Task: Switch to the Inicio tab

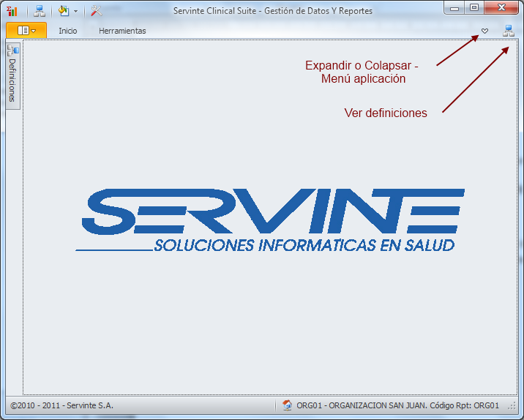Action: click(x=68, y=31)
